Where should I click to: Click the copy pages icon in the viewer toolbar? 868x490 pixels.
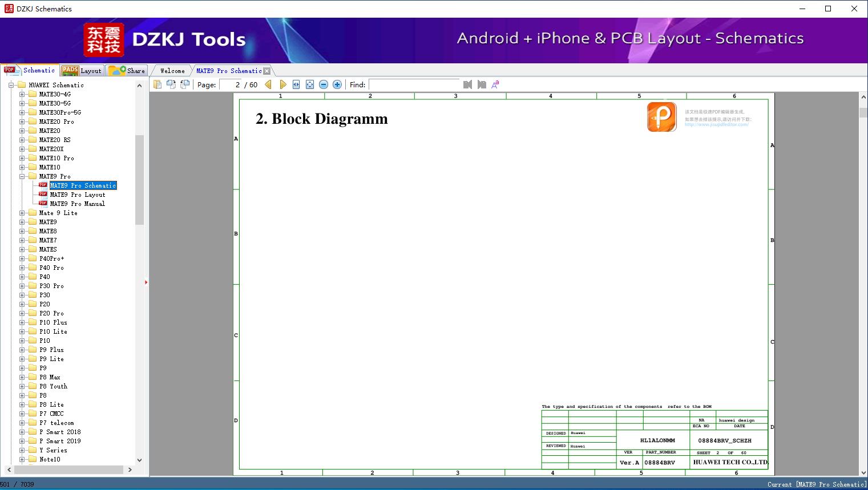click(x=158, y=84)
